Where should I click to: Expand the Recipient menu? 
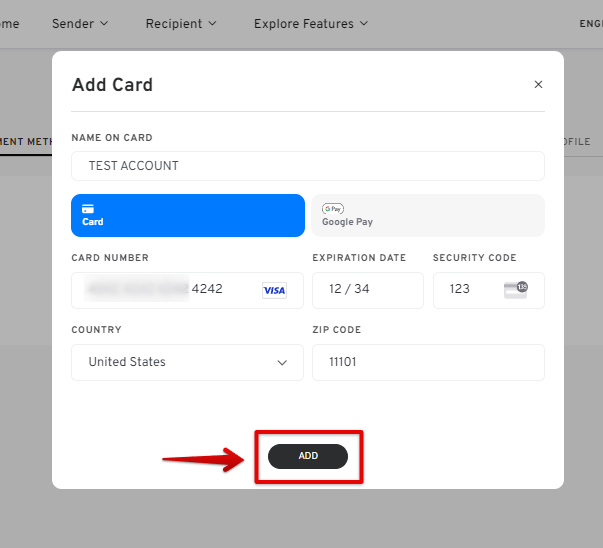coord(181,24)
